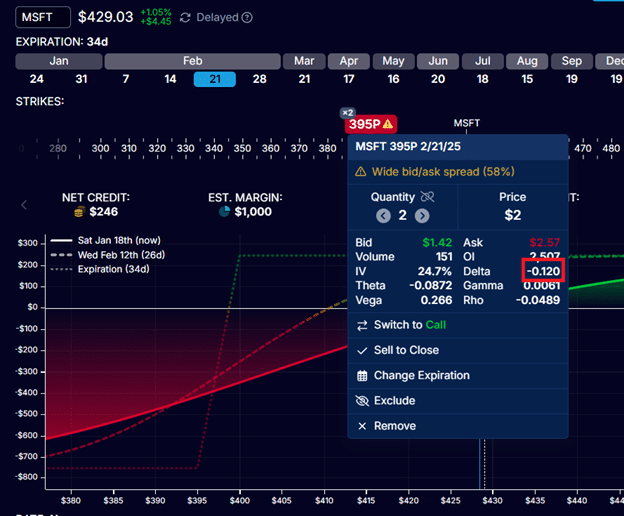Select the Jul expiration month tab
The height and width of the screenshot is (516, 624).
coord(483,61)
